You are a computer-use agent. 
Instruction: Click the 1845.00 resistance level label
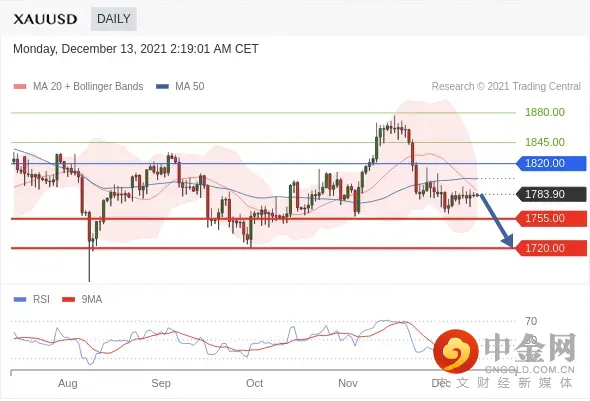pos(544,142)
